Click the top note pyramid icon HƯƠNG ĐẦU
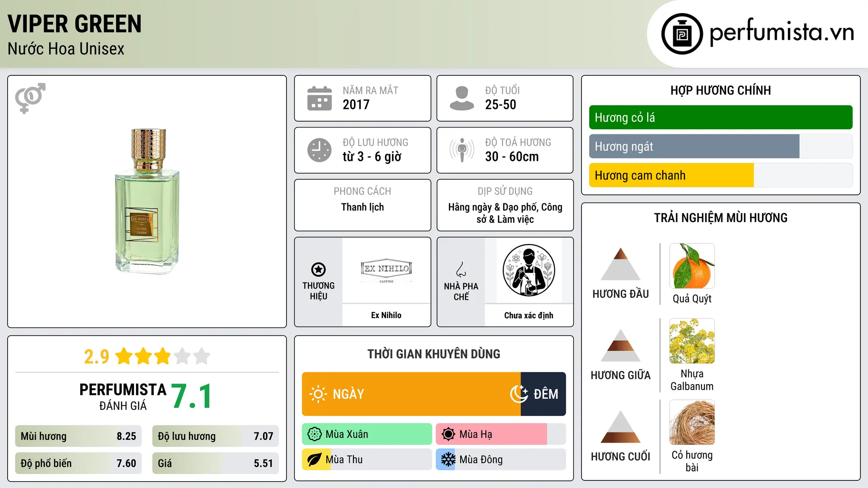 point(620,264)
